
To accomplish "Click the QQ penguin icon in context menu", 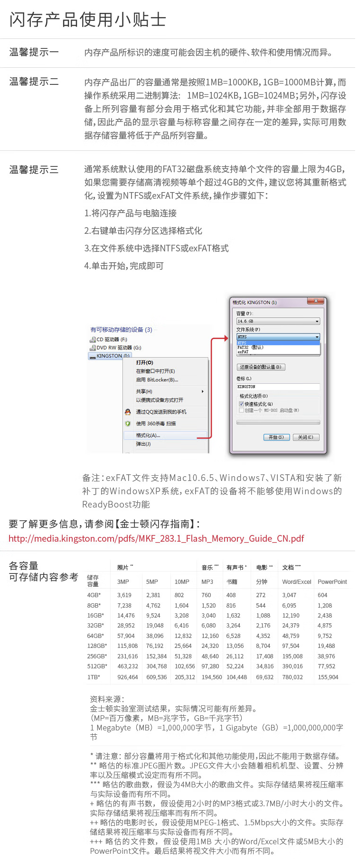I will pyautogui.click(x=128, y=412).
